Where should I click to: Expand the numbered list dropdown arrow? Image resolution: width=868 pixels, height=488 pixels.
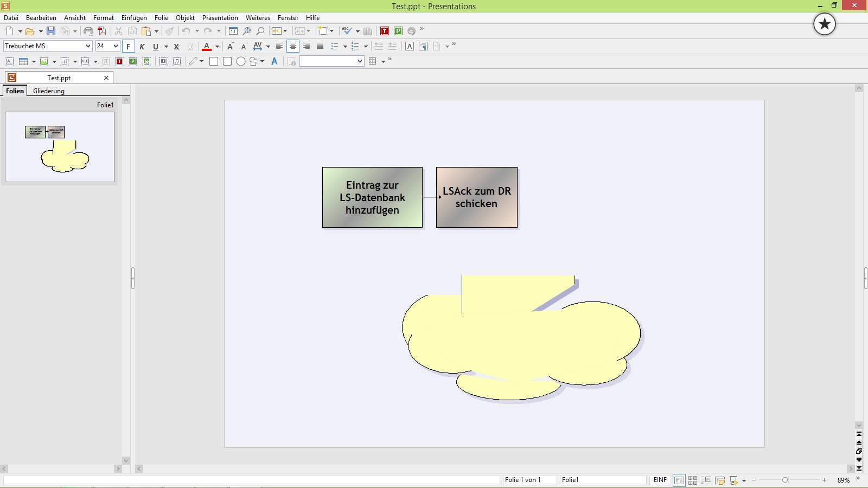[366, 47]
